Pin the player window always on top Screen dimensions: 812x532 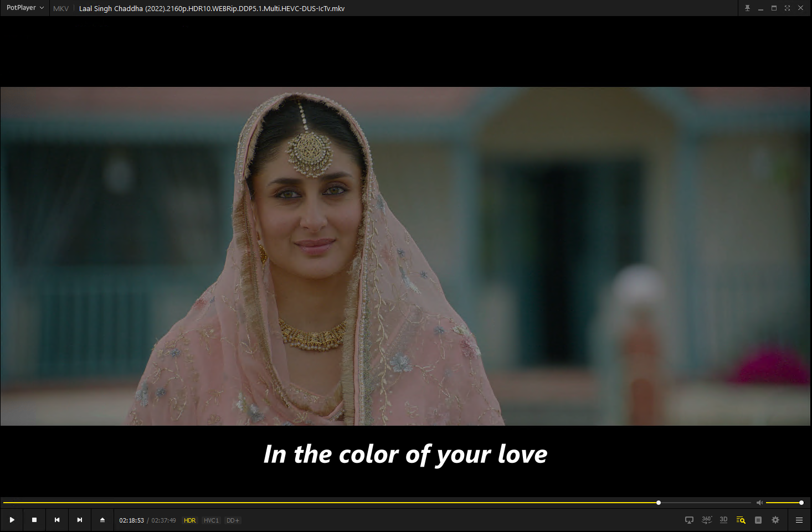click(747, 8)
